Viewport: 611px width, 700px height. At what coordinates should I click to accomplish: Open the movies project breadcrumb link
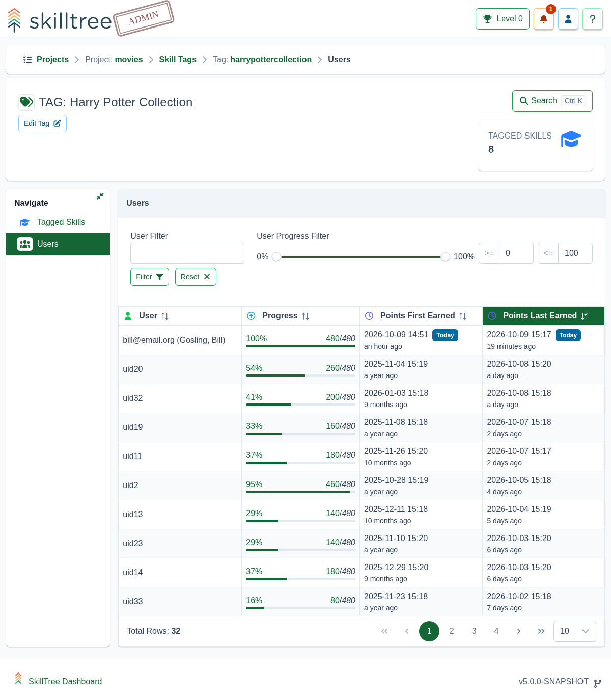pyautogui.click(x=129, y=60)
